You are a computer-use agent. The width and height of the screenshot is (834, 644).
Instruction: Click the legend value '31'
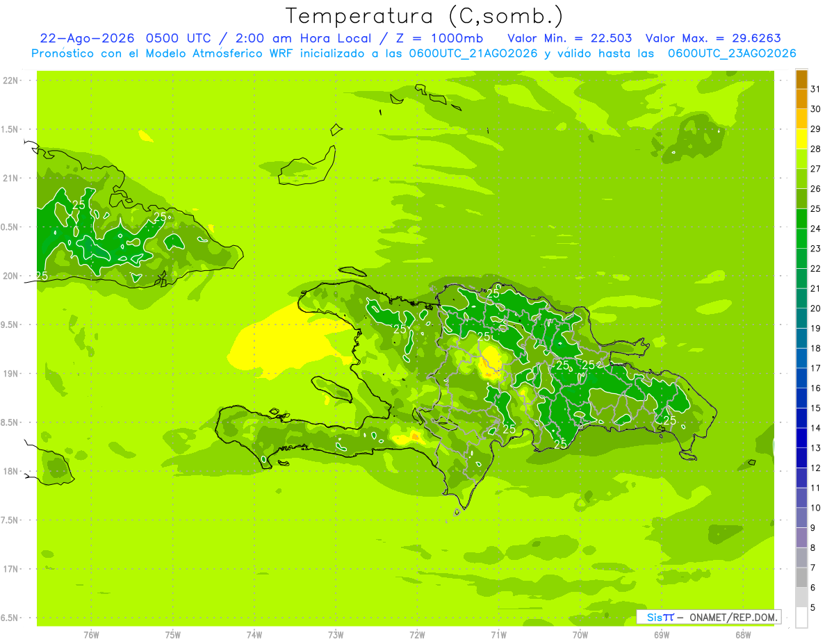coord(816,89)
